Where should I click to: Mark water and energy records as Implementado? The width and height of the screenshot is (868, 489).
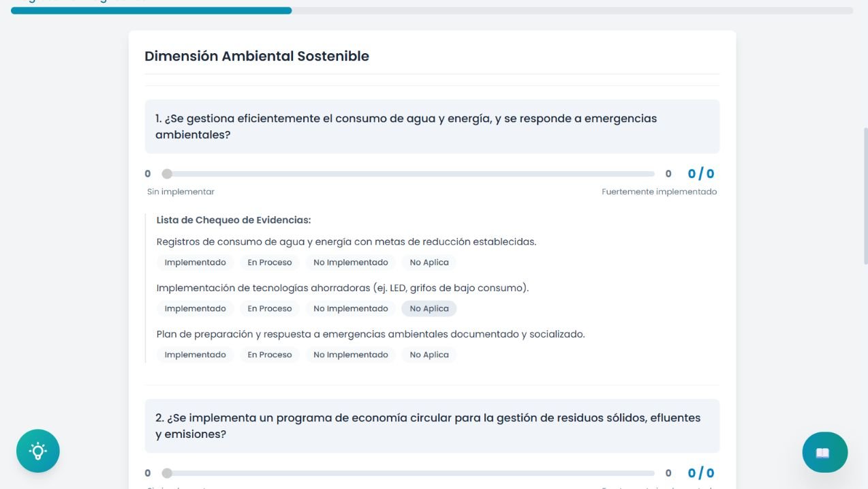[196, 263]
